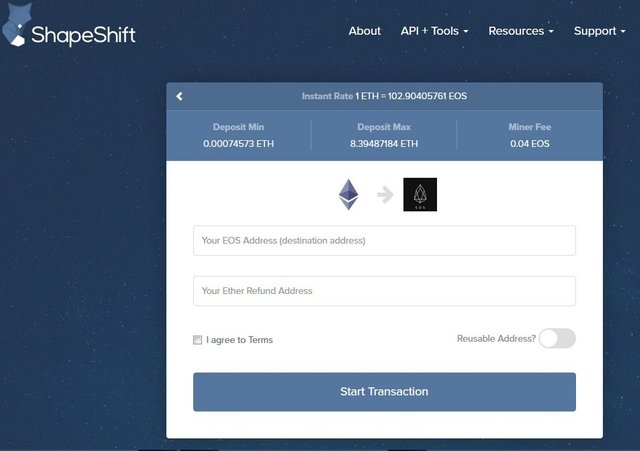The height and width of the screenshot is (451, 640).
Task: Click the Reusable Address? label
Action: tap(496, 339)
